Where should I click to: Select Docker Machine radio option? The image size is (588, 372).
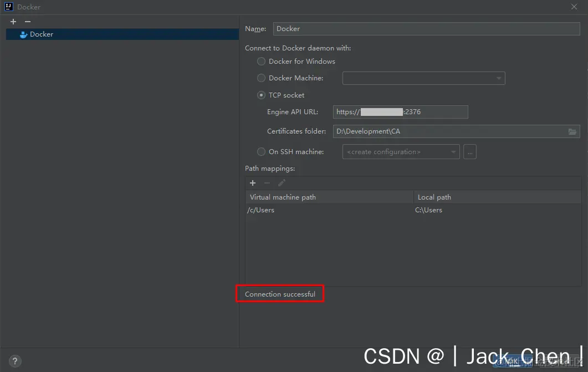(261, 78)
